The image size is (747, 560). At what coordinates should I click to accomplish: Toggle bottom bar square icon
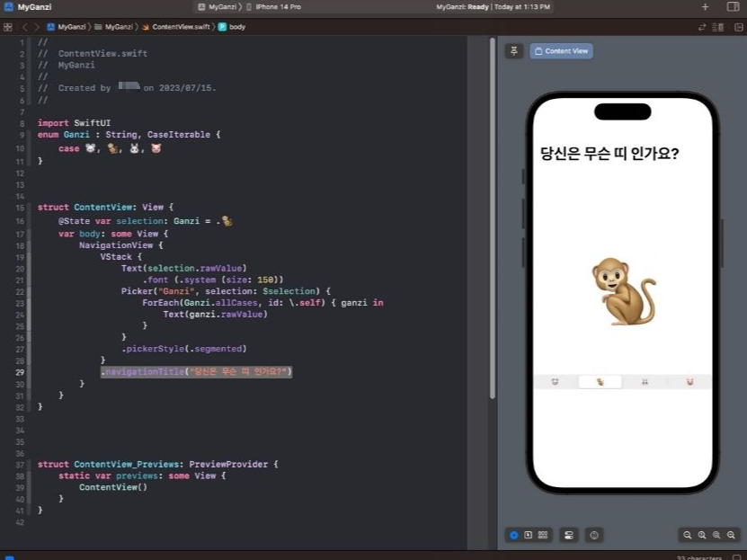(736, 557)
